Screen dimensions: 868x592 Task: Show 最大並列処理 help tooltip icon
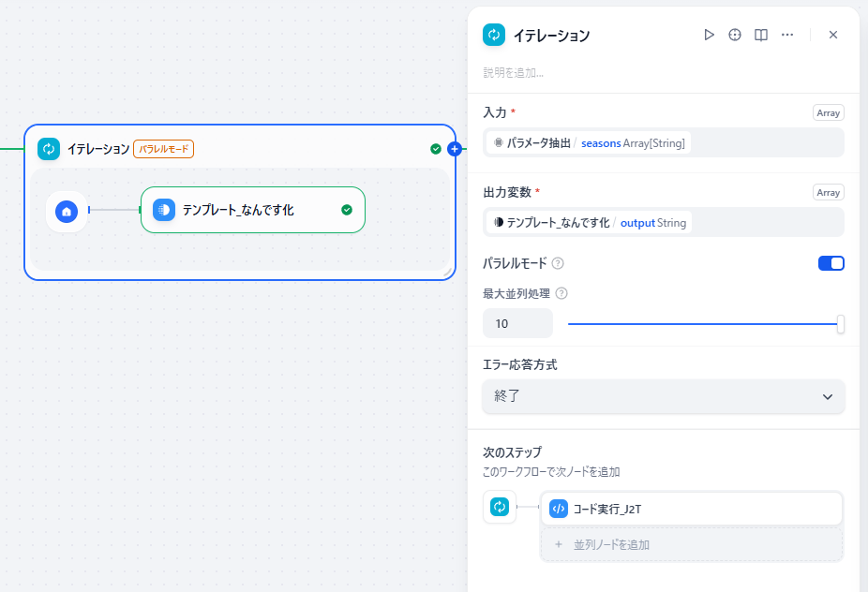tap(561, 293)
